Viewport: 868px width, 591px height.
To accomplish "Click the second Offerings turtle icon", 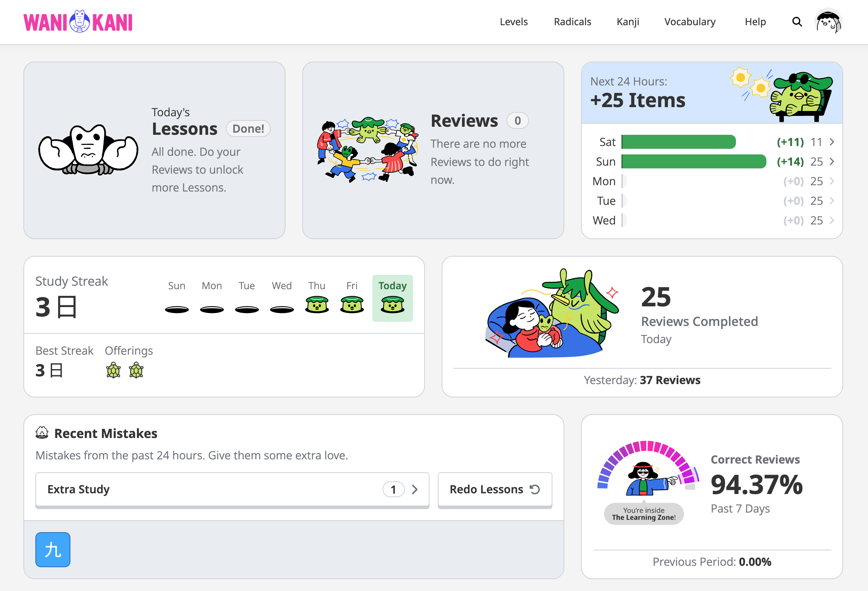I will (136, 370).
